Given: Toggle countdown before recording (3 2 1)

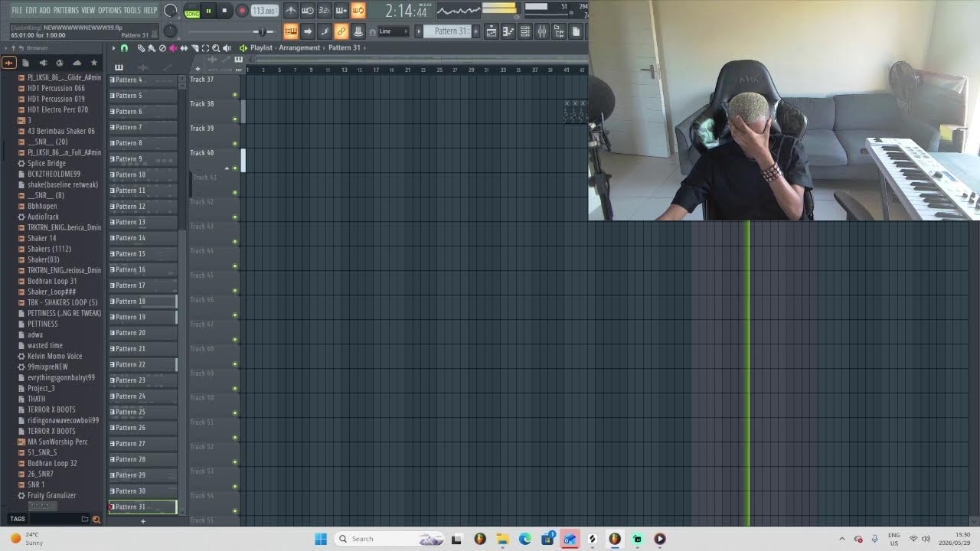Looking at the screenshot, I should point(324,11).
